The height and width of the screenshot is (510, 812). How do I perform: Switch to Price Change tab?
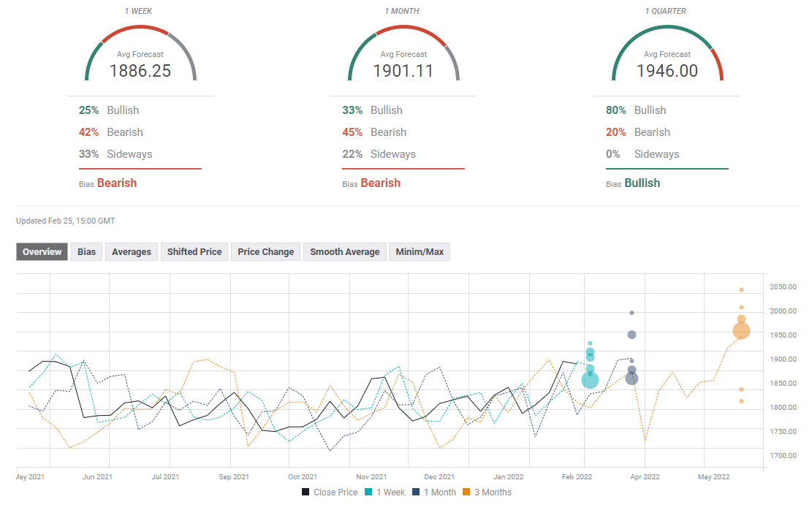(x=265, y=251)
